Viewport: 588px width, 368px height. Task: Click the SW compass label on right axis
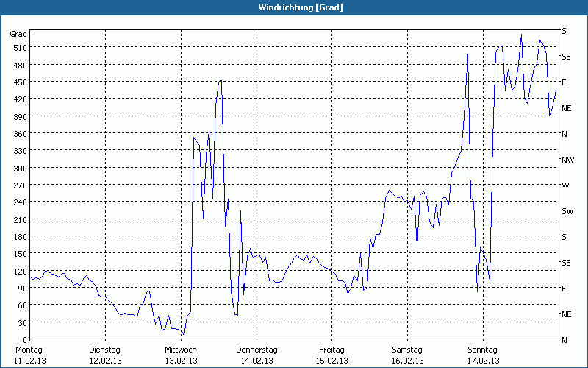(567, 211)
